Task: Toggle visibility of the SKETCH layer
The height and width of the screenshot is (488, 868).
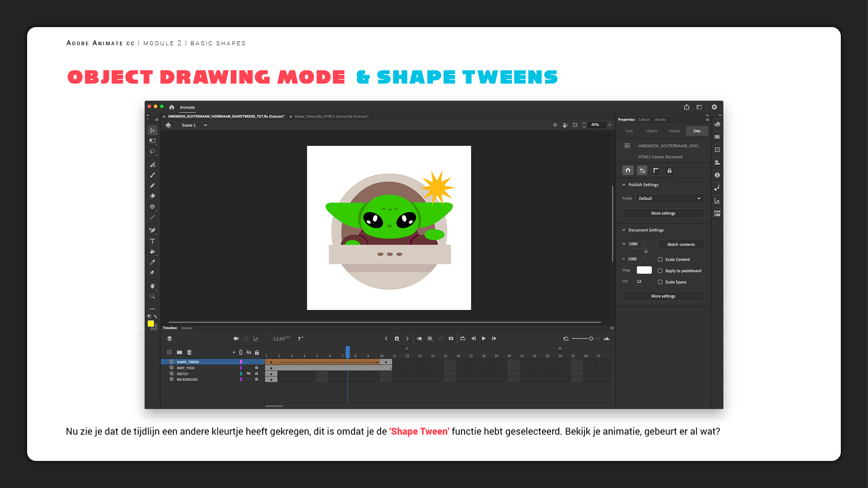Action: coord(249,374)
